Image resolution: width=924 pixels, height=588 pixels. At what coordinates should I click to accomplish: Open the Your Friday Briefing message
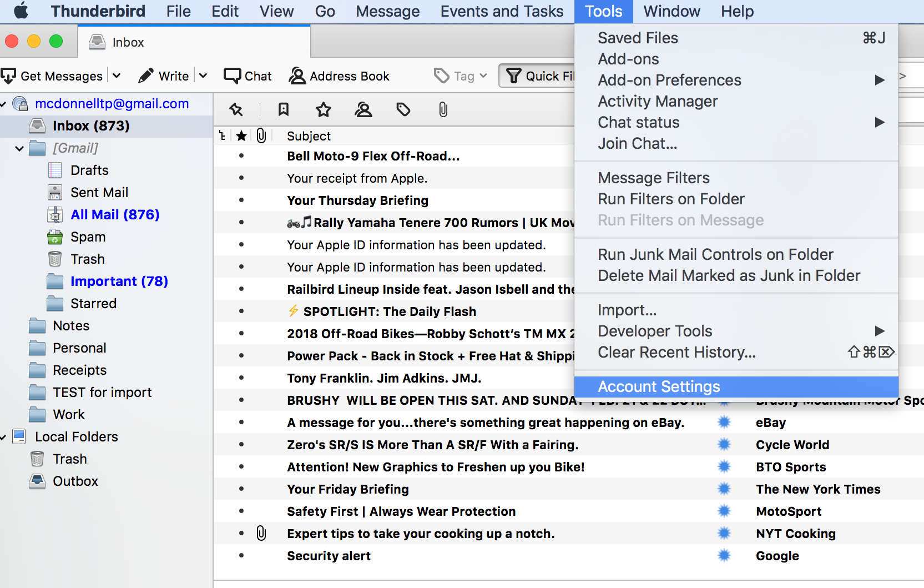348,489
